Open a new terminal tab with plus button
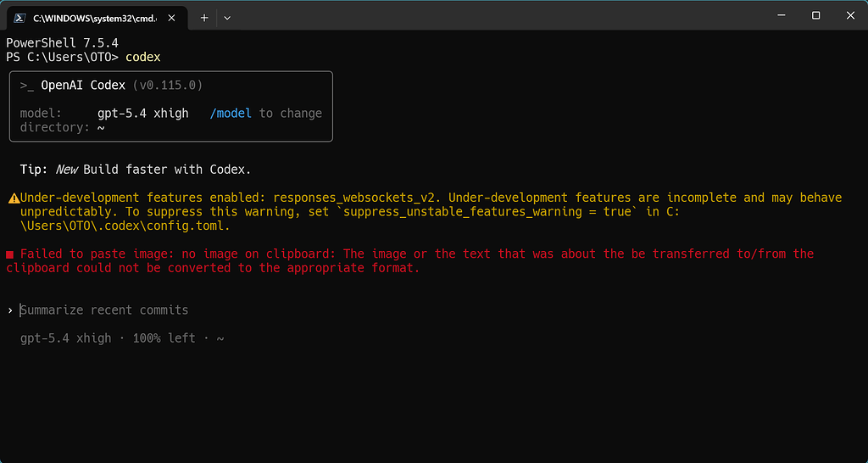 204,18
